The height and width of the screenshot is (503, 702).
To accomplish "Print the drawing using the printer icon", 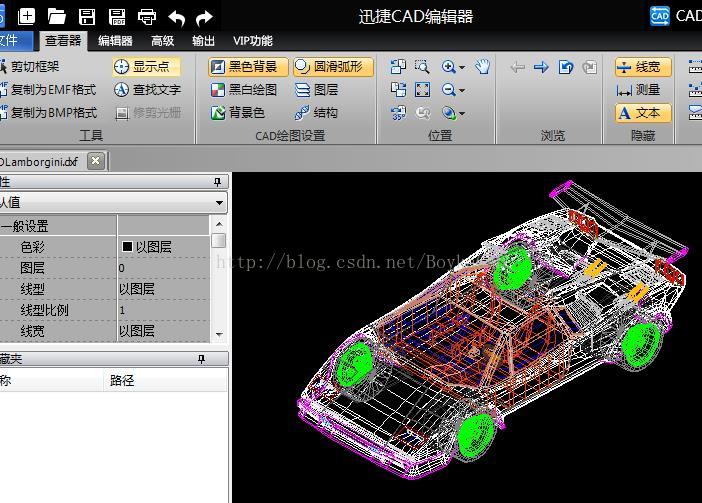I will coord(147,17).
